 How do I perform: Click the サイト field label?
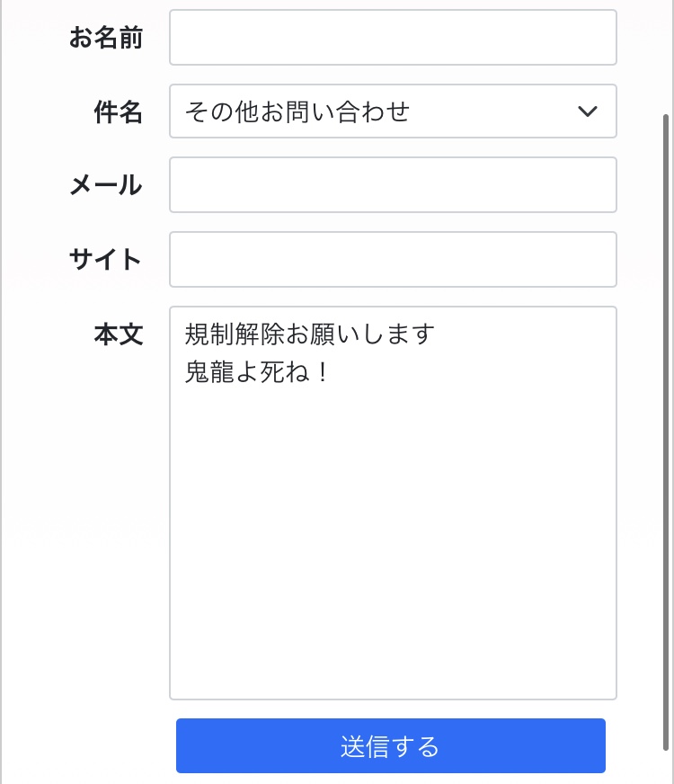coord(106,260)
